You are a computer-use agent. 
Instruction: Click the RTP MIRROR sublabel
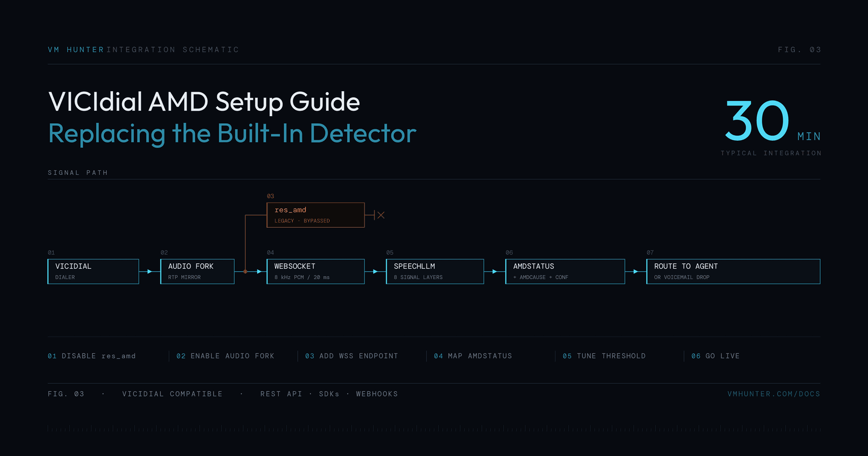[184, 277]
